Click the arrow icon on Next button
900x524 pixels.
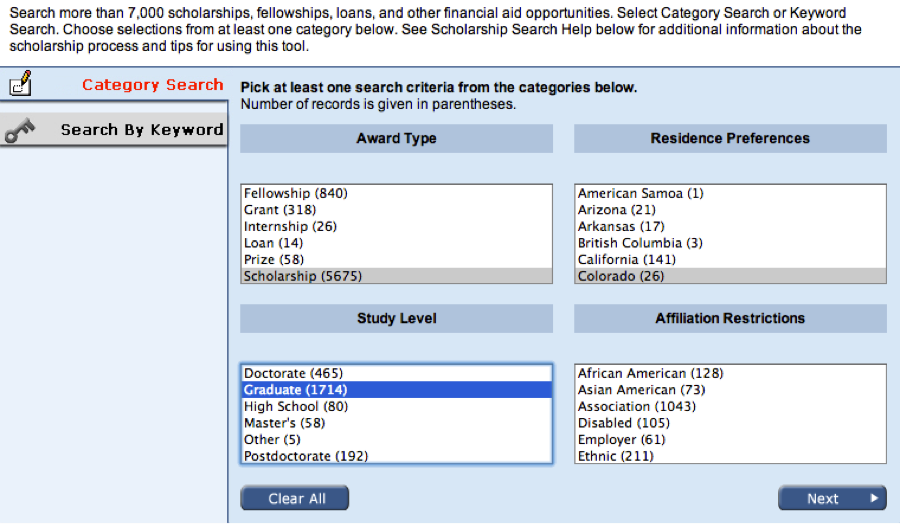[874, 498]
